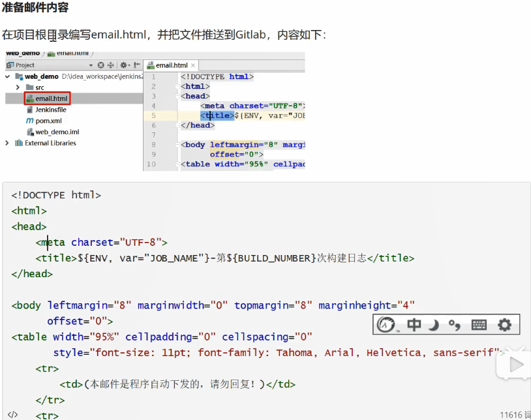Close the email.html editor tab
Viewport: 531px width, 420px height.
click(193, 65)
